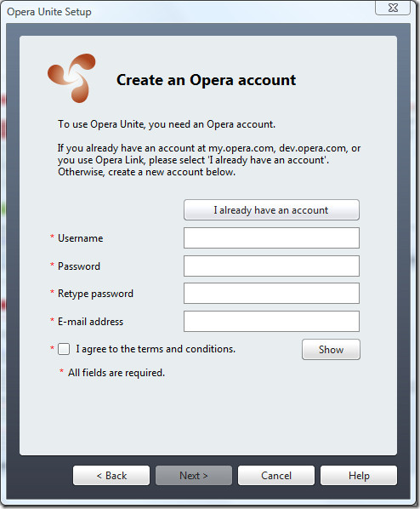Click 'I agree to the terms and conditions.' text
This screenshot has width=420, height=509.
156,349
